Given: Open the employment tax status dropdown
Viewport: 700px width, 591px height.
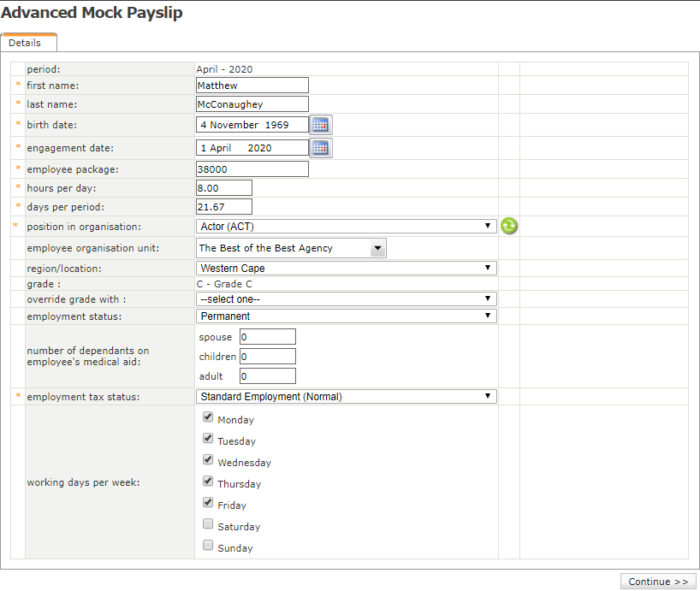Looking at the screenshot, I should pos(346,396).
